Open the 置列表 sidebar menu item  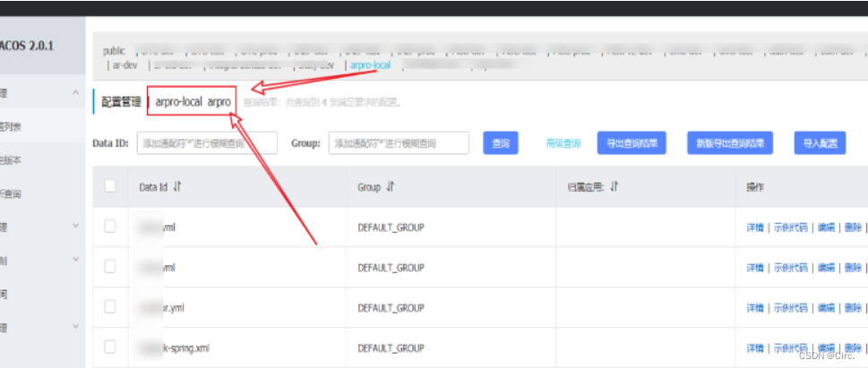[11, 127]
